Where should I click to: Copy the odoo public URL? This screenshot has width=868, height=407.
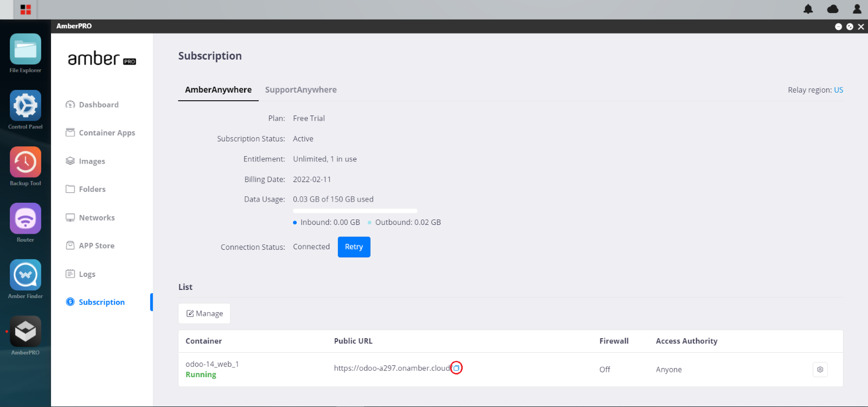pos(457,368)
